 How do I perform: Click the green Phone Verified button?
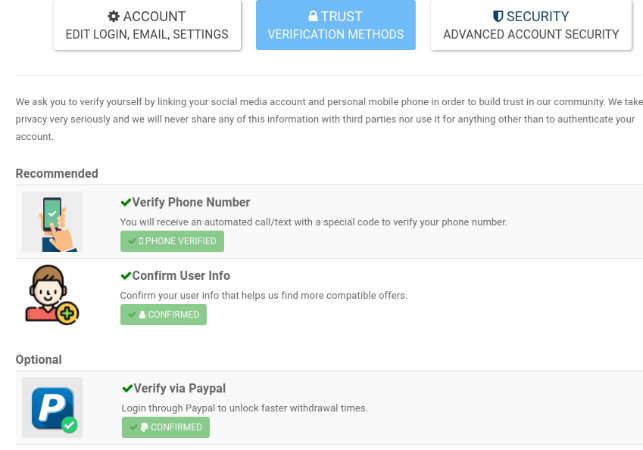[x=172, y=241]
